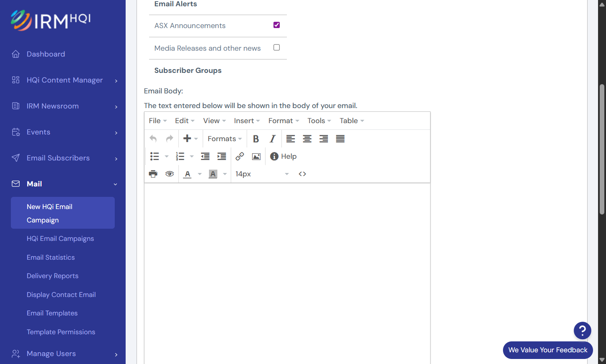Decrease the indent
This screenshot has height=364, width=606.
tap(205, 156)
